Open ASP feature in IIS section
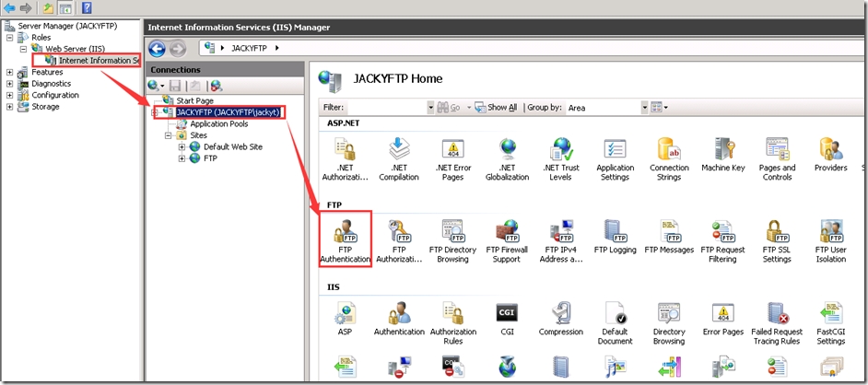This screenshot has height=385, width=868. click(x=346, y=319)
